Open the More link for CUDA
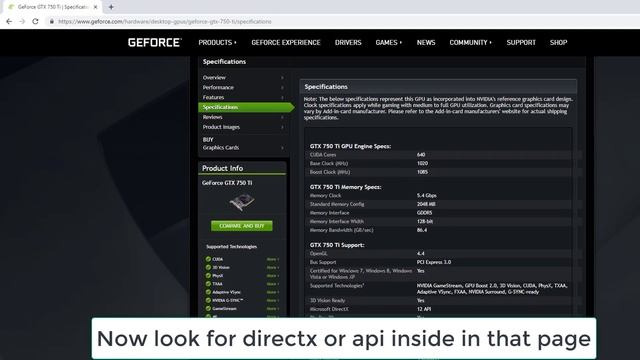The image size is (640, 360). pos(273,259)
